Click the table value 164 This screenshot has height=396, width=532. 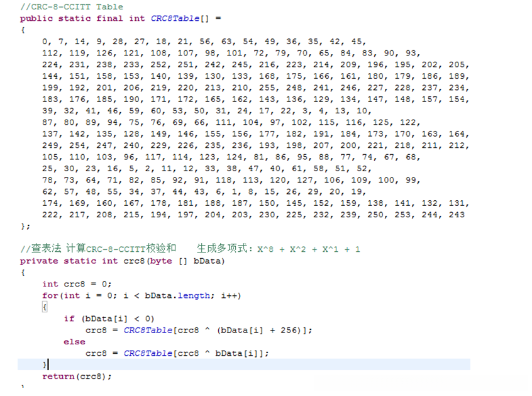(457, 134)
